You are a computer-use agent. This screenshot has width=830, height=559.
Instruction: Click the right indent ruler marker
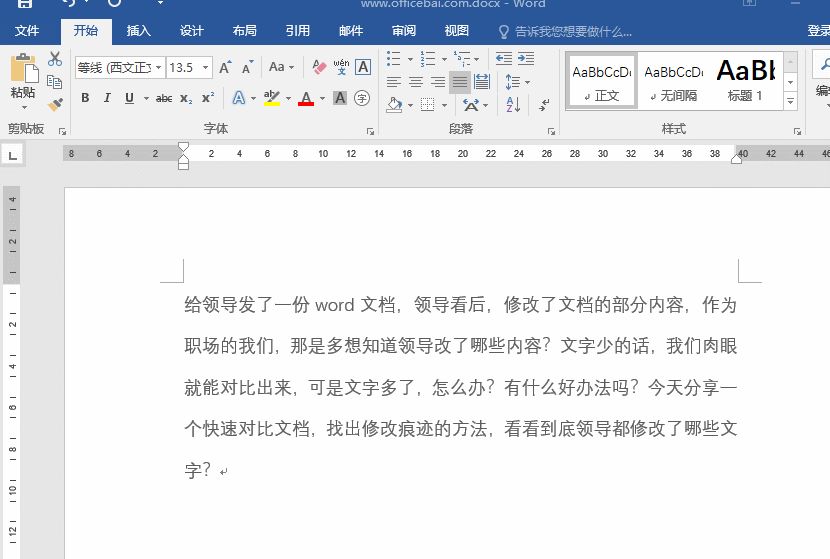736,158
